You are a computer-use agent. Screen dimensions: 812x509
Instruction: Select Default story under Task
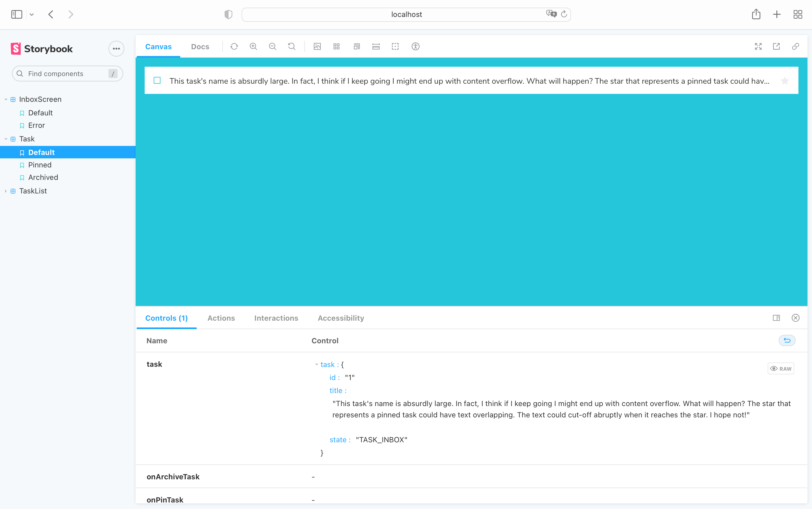pyautogui.click(x=42, y=152)
